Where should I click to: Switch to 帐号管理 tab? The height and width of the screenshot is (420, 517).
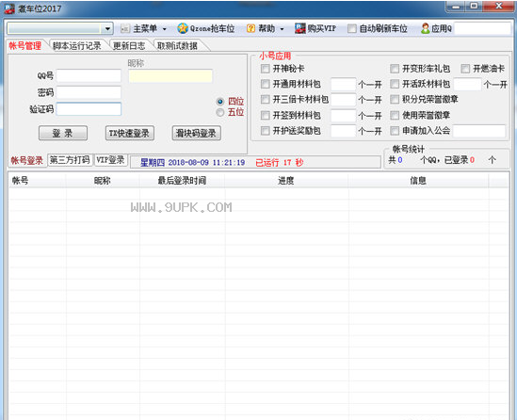[25, 45]
